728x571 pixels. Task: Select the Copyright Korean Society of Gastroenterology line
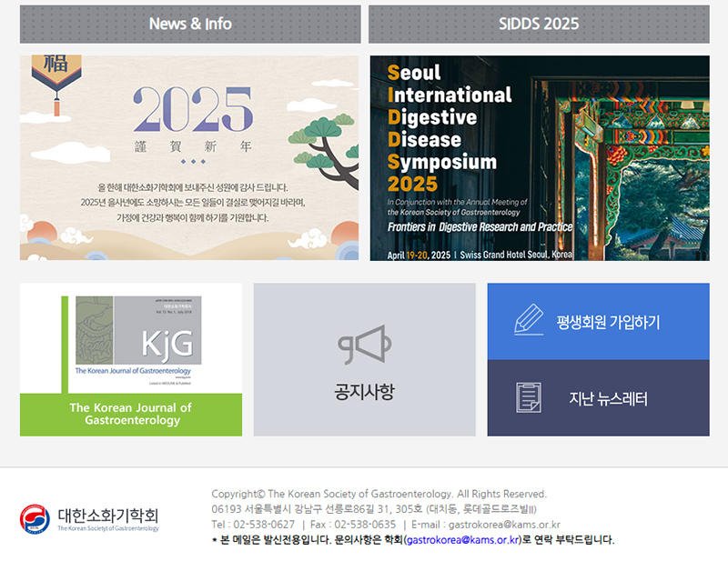(x=379, y=494)
